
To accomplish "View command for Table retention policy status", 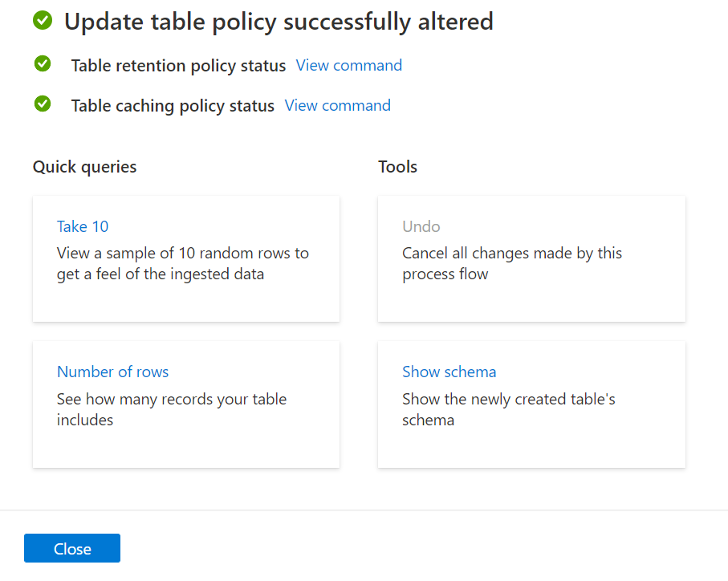I will coord(348,65).
